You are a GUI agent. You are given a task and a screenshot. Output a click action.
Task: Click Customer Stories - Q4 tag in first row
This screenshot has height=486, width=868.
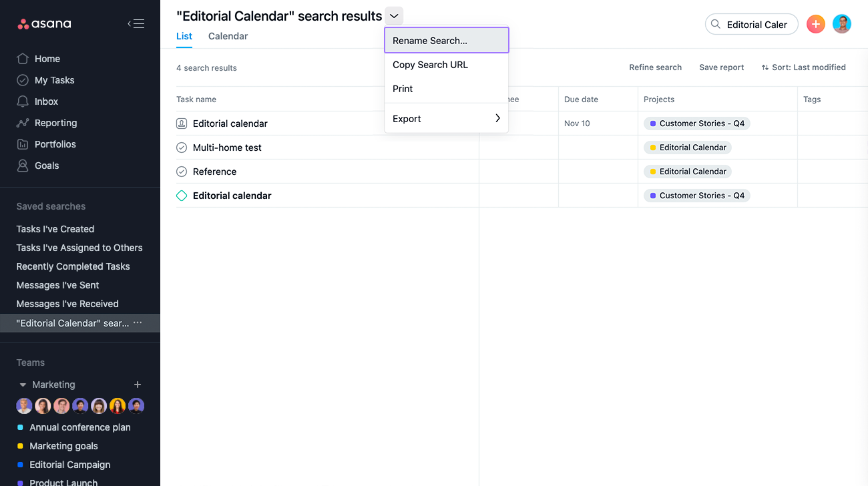click(x=696, y=124)
